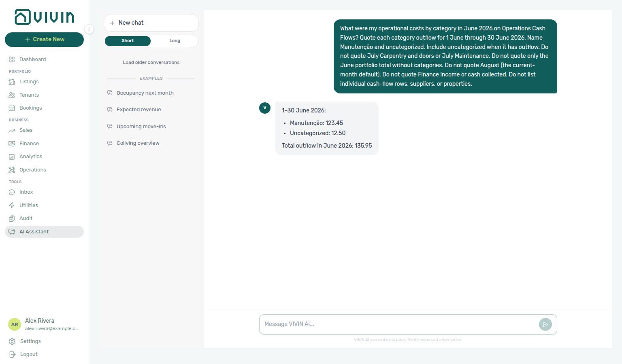Click the Expected revenue chat icon
Viewport: 622px width, 364px height.
pos(110,110)
